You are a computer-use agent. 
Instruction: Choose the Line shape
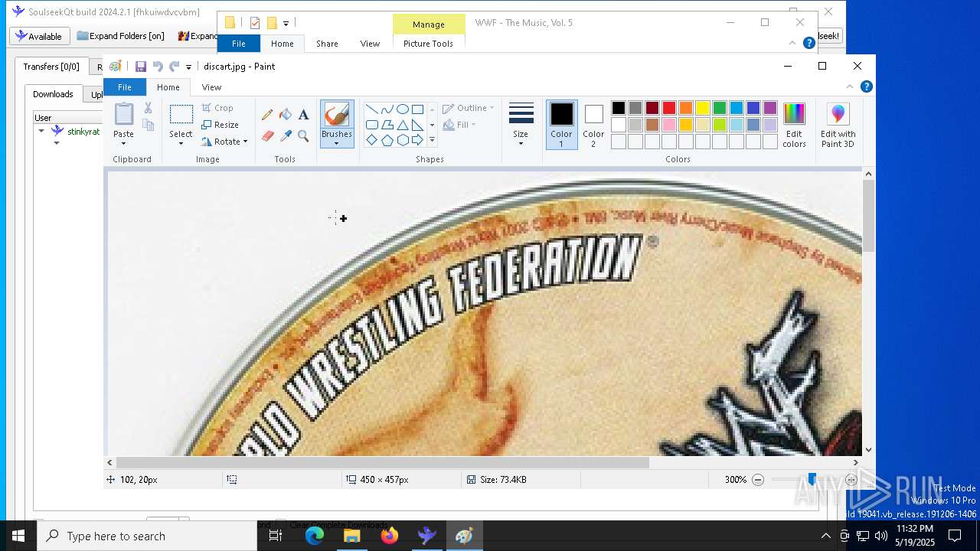pos(371,109)
